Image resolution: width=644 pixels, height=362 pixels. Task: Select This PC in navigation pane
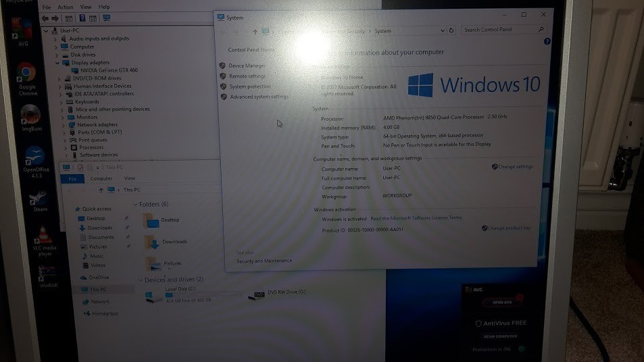point(98,290)
